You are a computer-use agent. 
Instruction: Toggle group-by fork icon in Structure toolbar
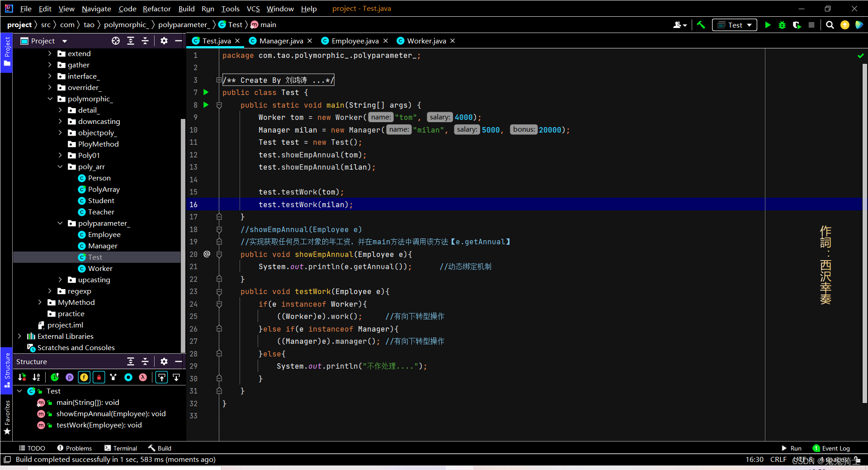tap(113, 377)
